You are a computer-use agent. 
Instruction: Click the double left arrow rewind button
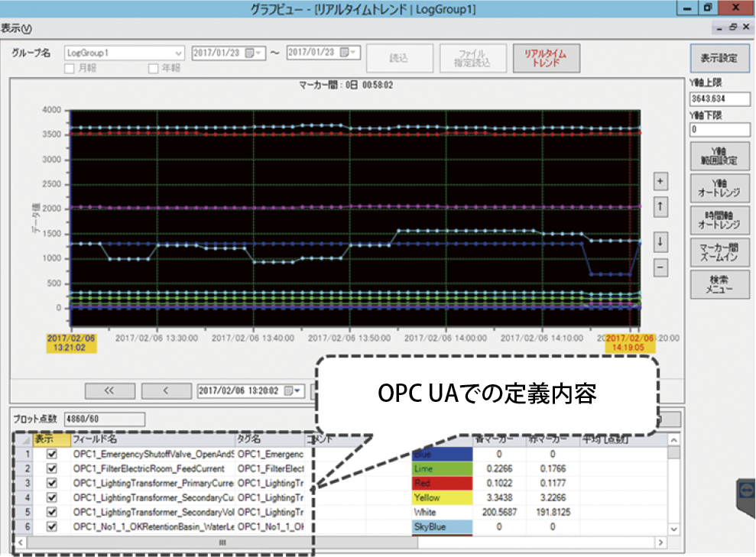(108, 390)
